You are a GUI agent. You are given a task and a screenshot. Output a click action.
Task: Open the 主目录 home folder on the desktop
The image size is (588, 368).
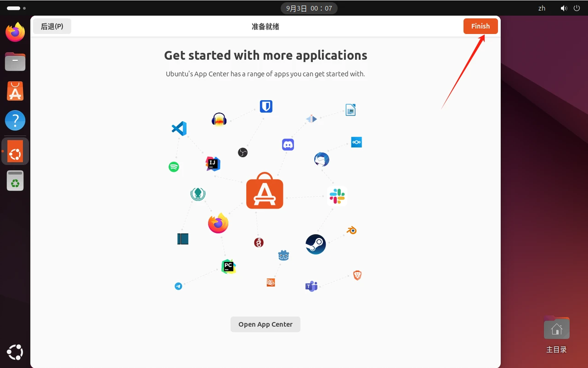[556, 334]
